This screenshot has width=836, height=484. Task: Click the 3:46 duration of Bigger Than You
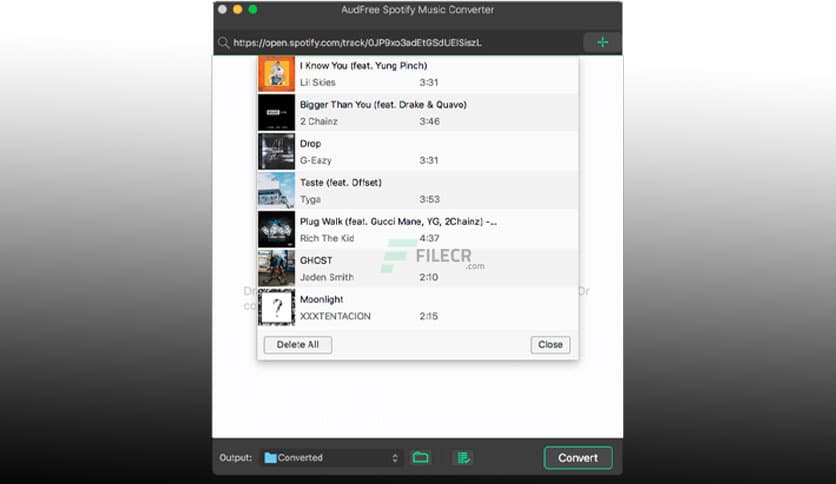click(x=429, y=122)
